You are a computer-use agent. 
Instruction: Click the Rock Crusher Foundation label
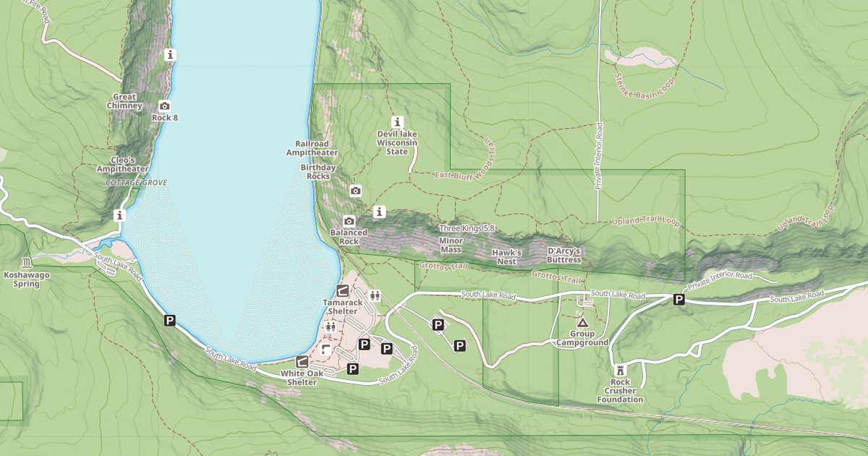click(620, 391)
